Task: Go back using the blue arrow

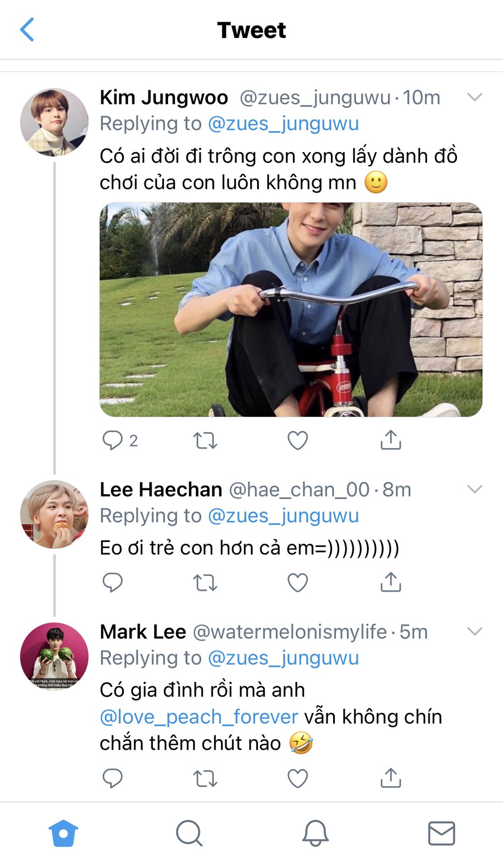Action: click(27, 30)
